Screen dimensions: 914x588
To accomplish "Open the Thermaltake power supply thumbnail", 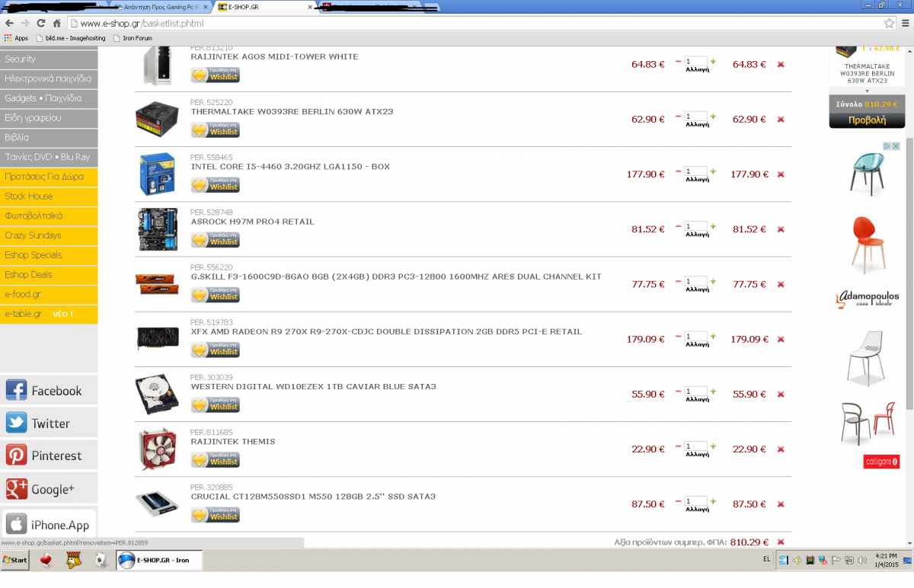I will point(157,120).
